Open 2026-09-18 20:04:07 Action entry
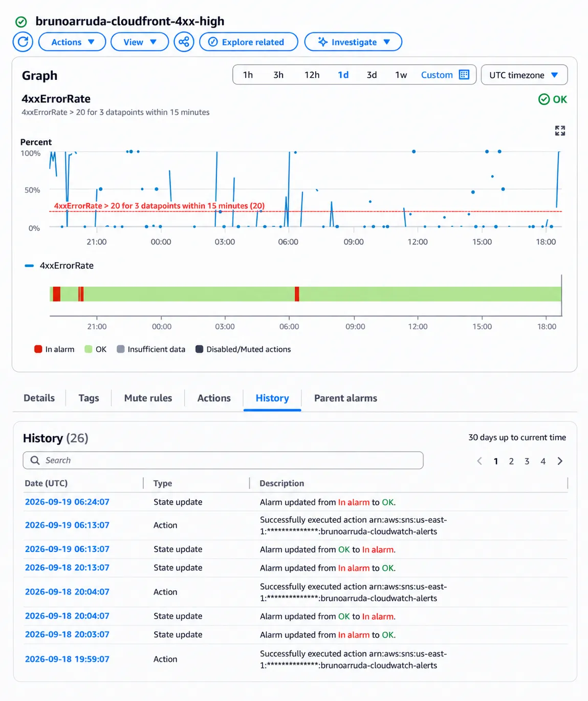Screen dimensions: 588x701 pos(67,591)
